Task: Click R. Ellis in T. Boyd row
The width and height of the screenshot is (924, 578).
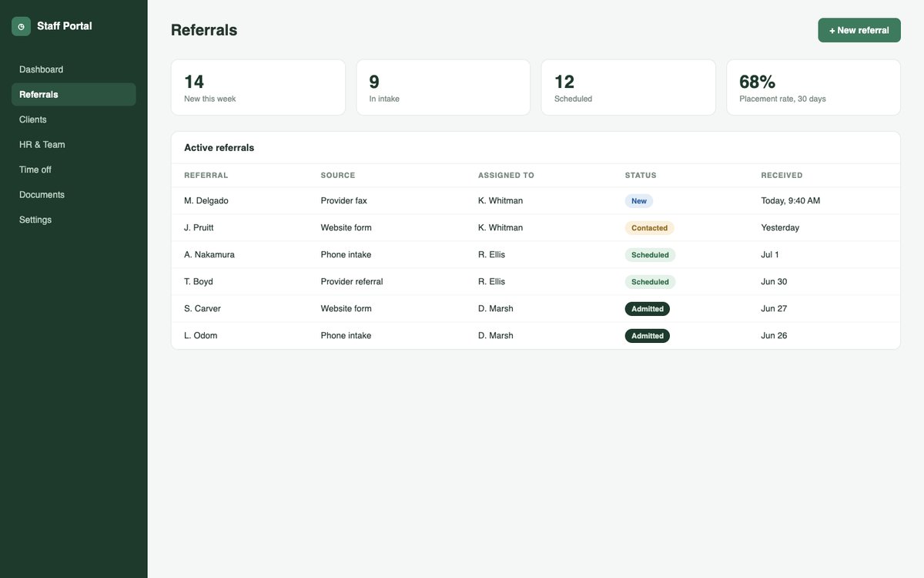Action: 492,281
